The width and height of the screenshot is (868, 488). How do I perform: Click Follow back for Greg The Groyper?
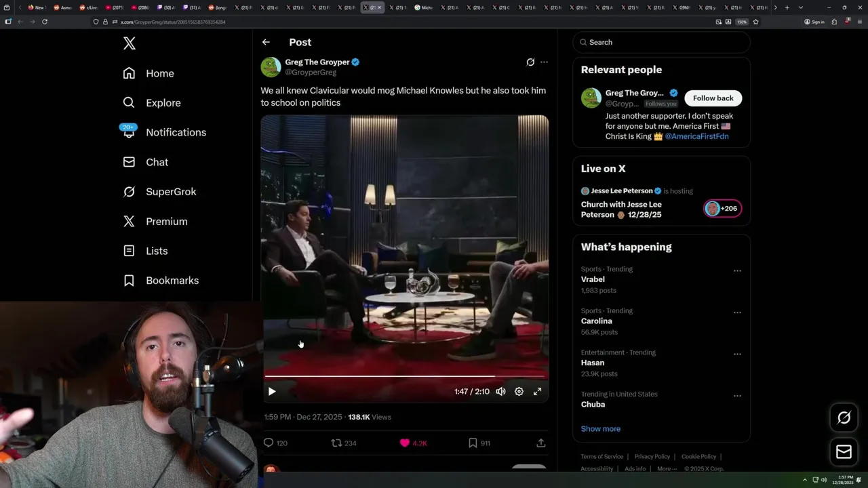coord(713,98)
